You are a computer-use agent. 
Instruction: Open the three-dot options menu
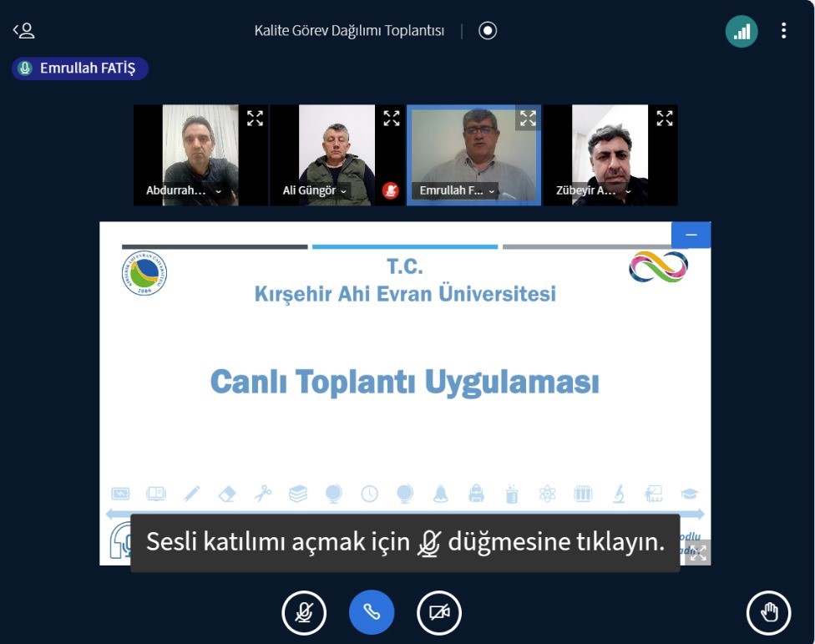[x=783, y=31]
